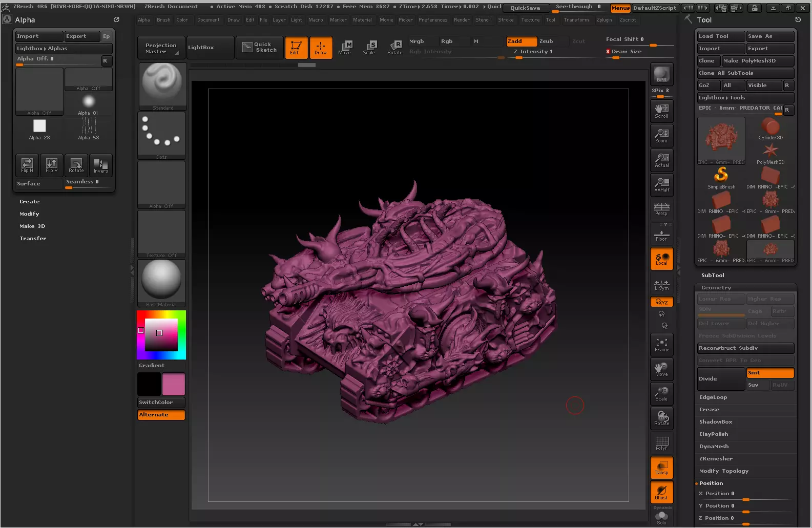Screen dimensions: 812x528
Task: Open the Dots stroke selector
Action: pos(161,135)
